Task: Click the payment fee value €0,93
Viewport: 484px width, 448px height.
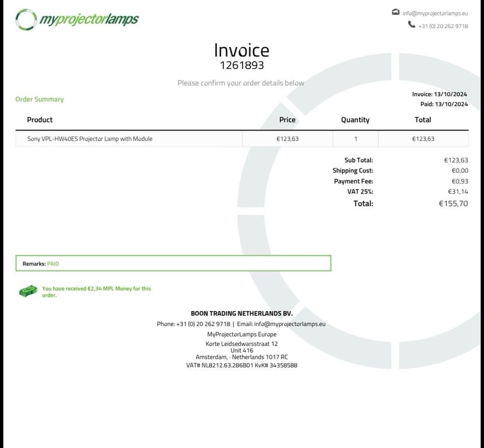Action: coord(460,181)
